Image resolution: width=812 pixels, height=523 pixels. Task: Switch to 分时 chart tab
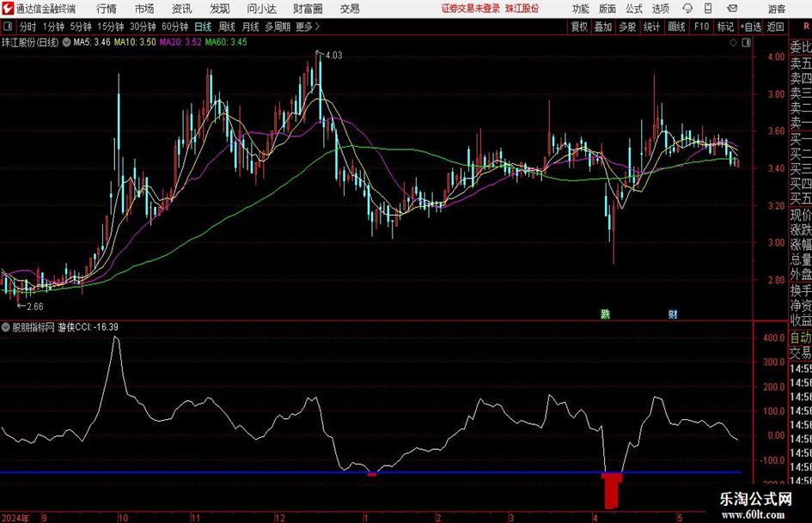[x=27, y=27]
